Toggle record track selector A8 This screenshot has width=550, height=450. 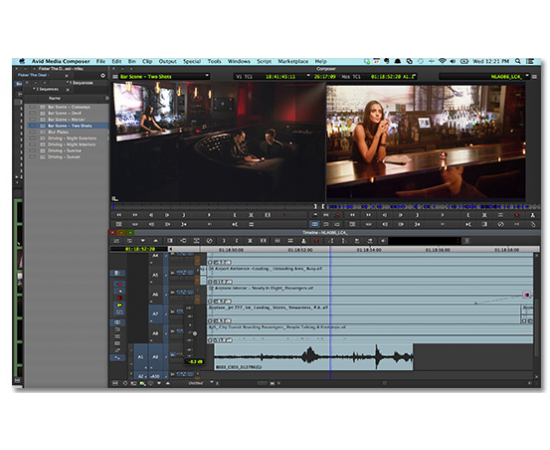[155, 333]
